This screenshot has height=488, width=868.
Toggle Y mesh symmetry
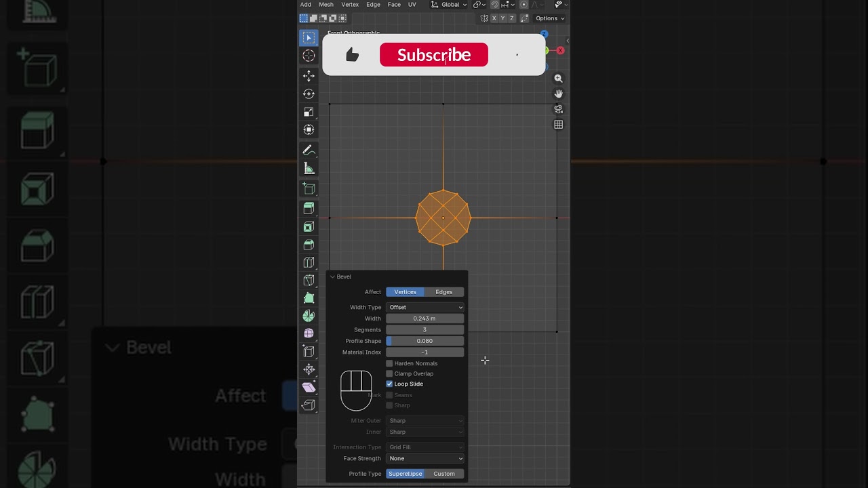coord(502,18)
